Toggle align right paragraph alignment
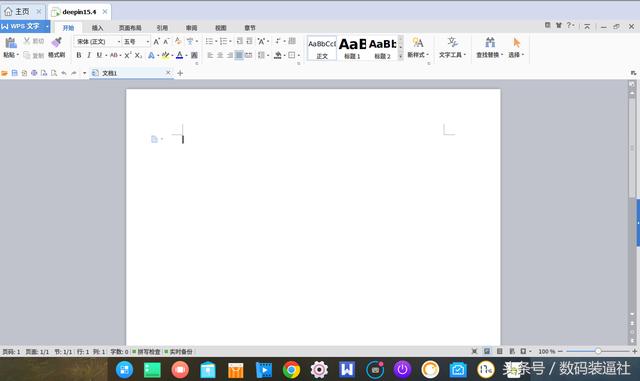Screen dimensions: 640x381 [230, 55]
